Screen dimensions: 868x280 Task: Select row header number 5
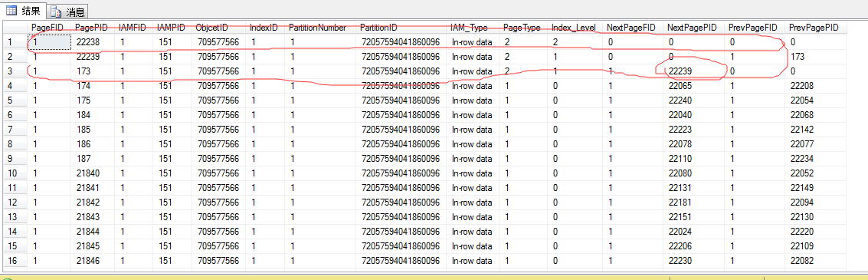point(15,100)
